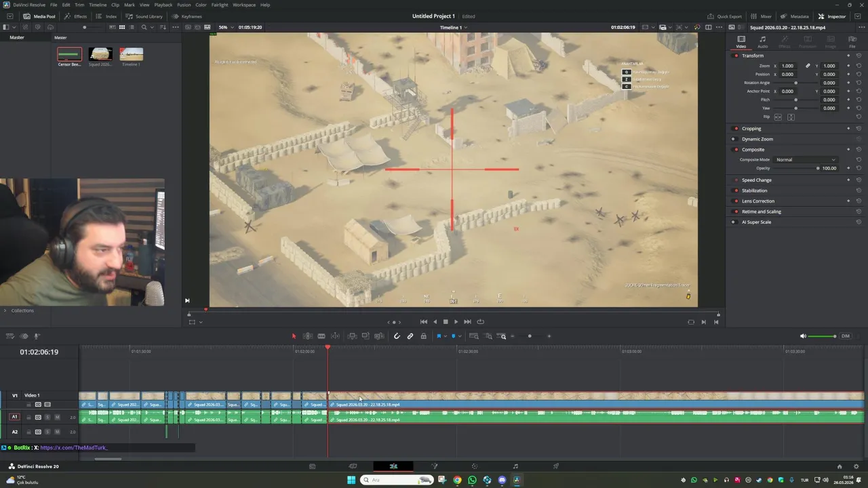Adjust the Rotation Angle slider
The width and height of the screenshot is (868, 488).
point(796,83)
